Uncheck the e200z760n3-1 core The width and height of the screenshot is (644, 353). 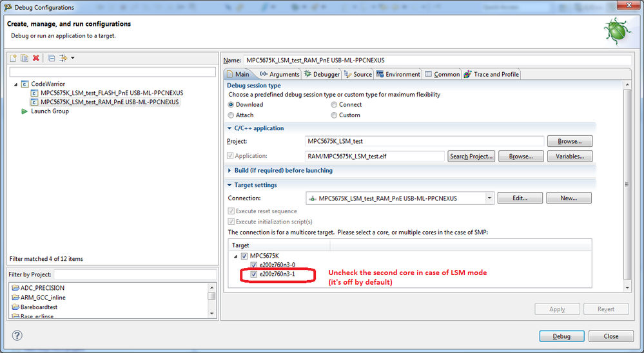[x=254, y=274]
